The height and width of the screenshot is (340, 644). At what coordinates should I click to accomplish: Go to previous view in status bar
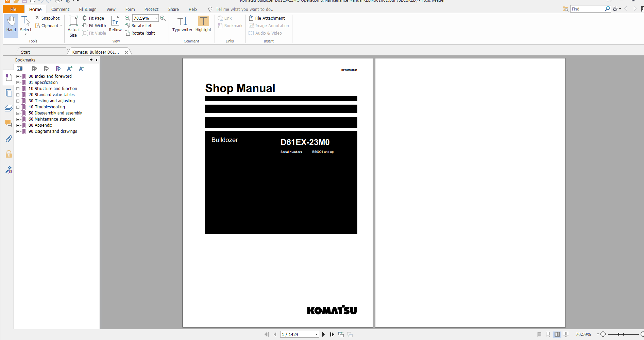[341, 335]
